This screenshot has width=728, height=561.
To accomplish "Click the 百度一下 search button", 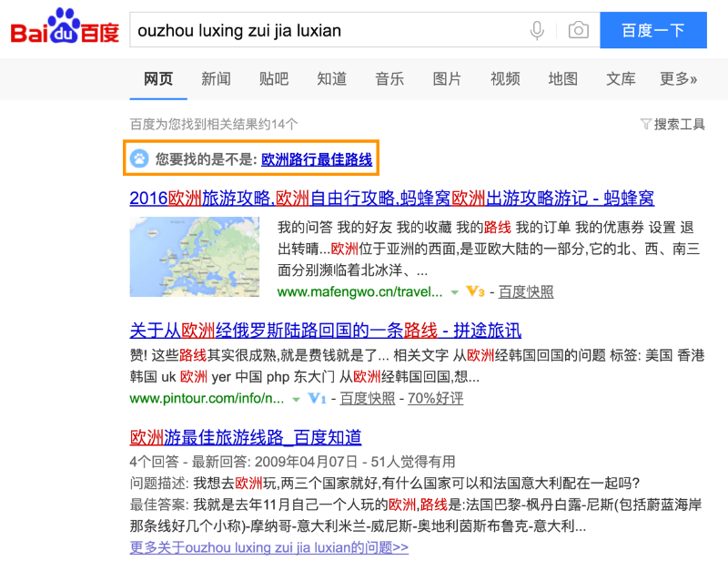I will point(652,29).
